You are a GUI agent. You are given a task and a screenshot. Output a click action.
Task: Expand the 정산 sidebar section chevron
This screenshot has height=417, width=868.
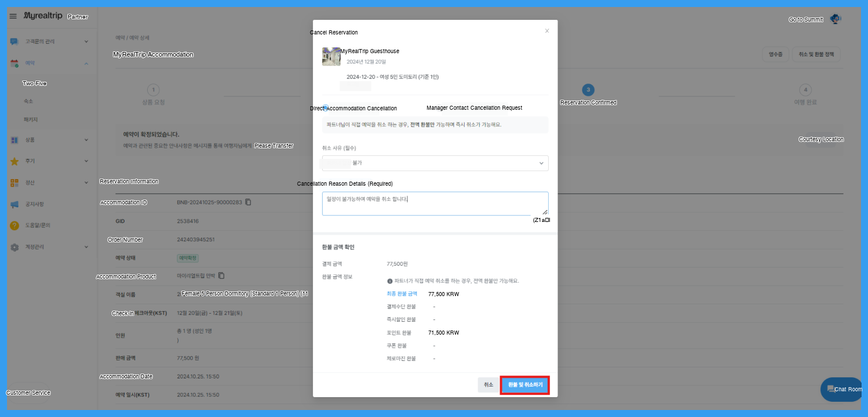pos(86,183)
